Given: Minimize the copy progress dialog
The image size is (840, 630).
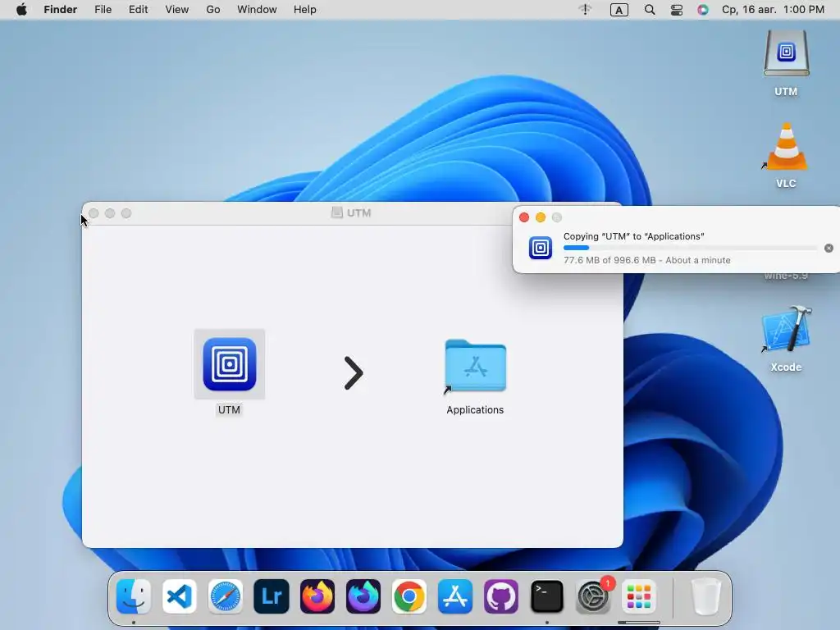Looking at the screenshot, I should 541,217.
